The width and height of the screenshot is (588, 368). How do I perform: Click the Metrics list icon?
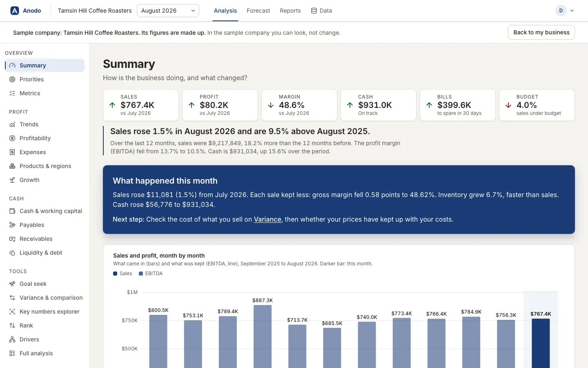12,93
